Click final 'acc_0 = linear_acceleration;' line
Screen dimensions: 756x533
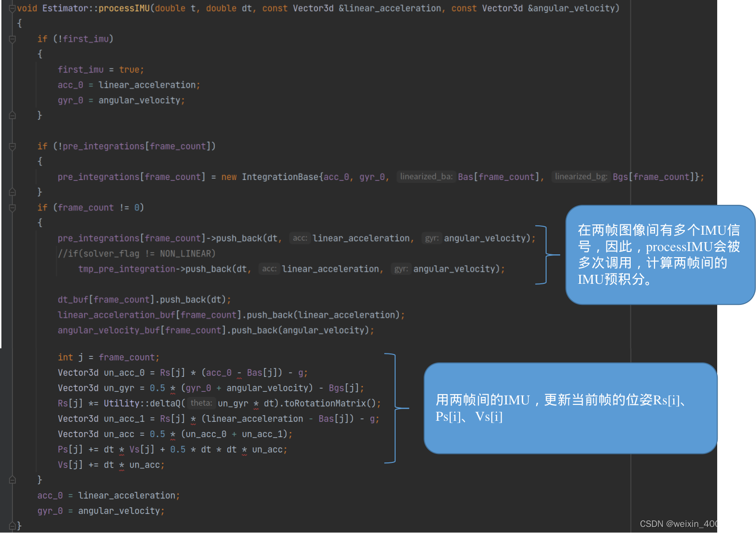[108, 496]
